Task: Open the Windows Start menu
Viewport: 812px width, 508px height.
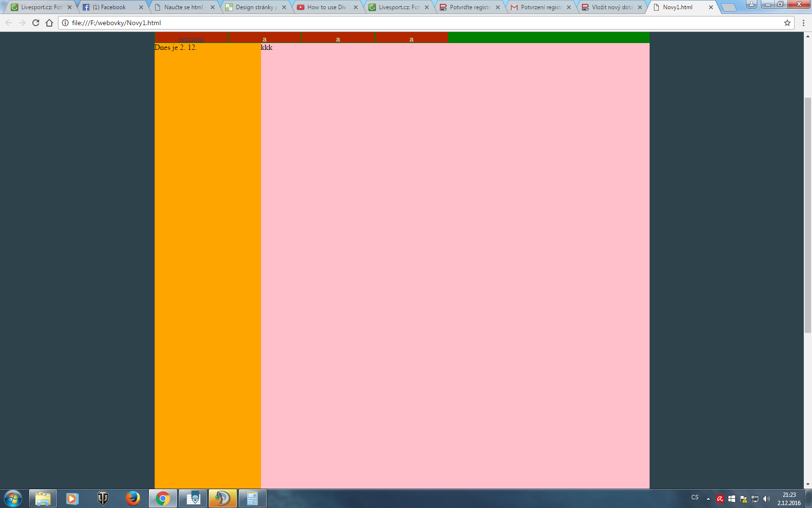Action: click(x=13, y=498)
